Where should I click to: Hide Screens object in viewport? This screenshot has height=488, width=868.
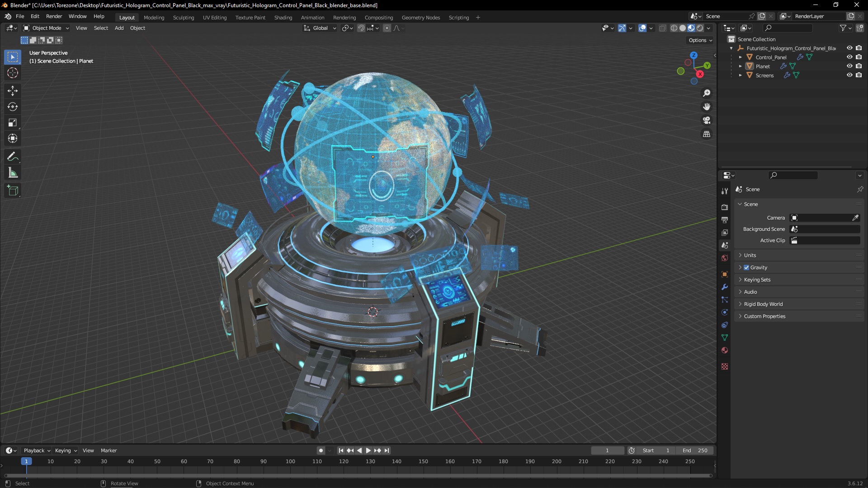pos(849,75)
